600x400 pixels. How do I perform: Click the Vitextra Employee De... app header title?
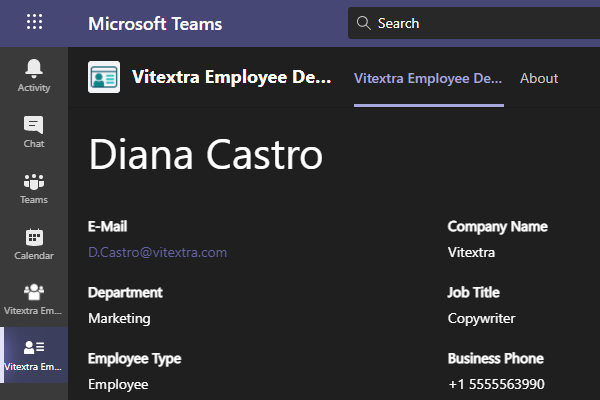pyautogui.click(x=232, y=77)
